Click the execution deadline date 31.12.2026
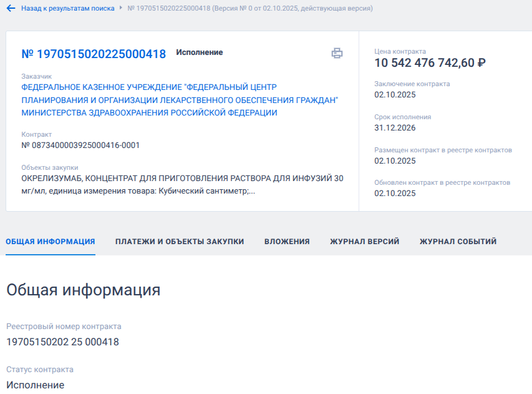The image size is (532, 394). [x=395, y=128]
